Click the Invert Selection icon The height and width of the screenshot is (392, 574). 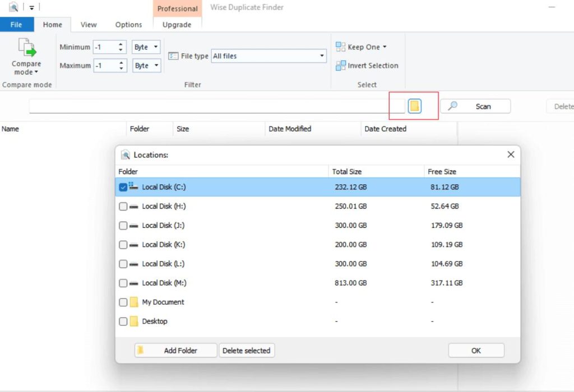340,66
